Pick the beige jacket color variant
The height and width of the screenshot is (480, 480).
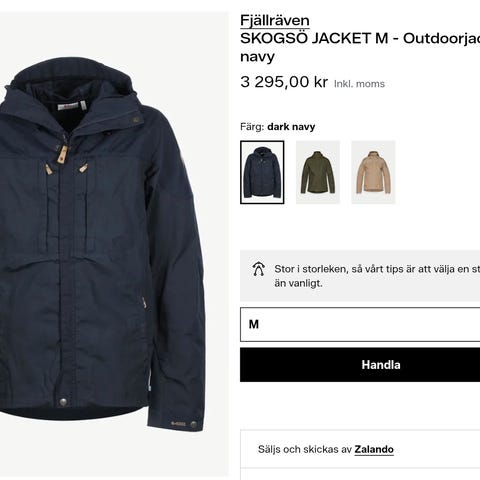(x=373, y=172)
